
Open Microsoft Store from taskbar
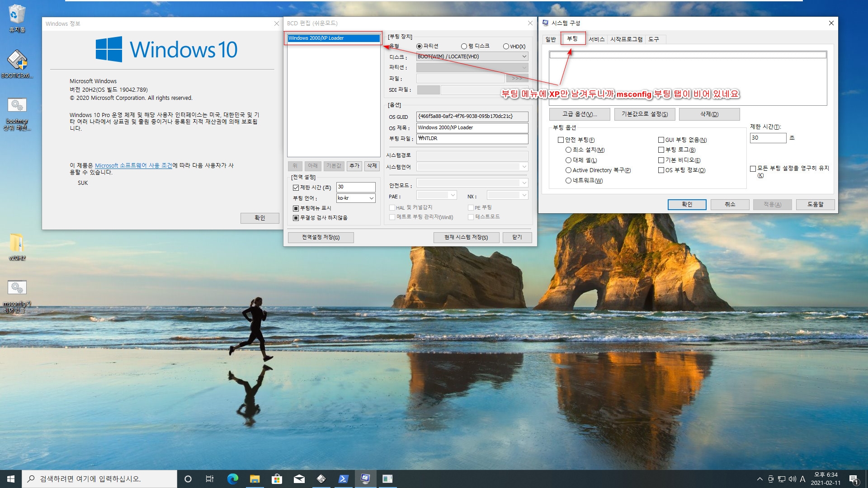coord(277,479)
